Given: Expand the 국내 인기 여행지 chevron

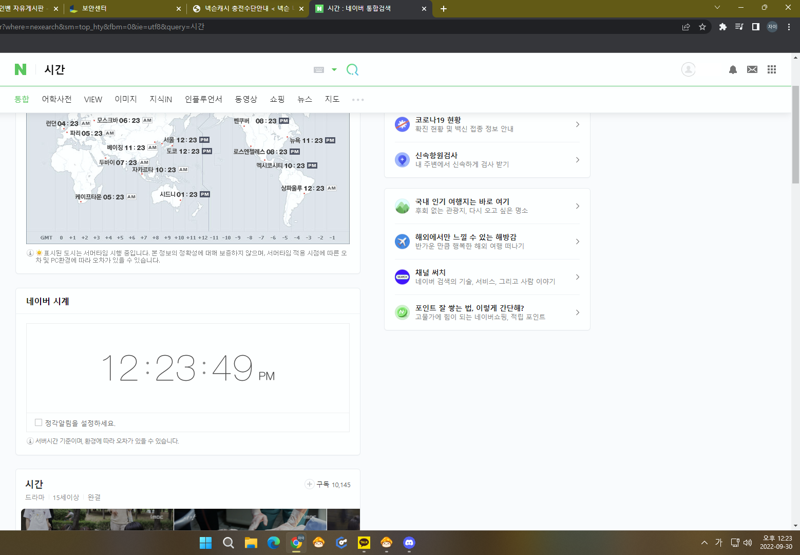Looking at the screenshot, I should tap(578, 206).
